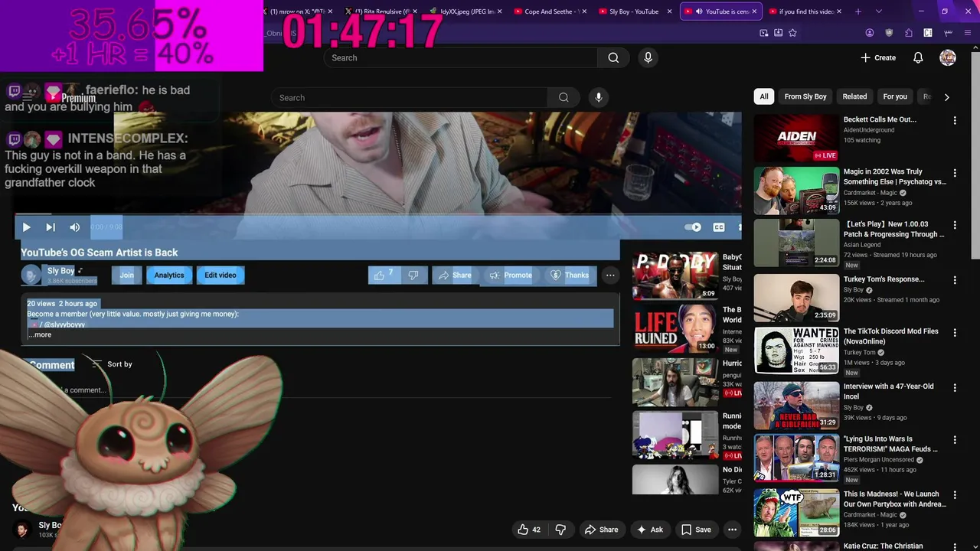Play the embedded video

(x=26, y=227)
